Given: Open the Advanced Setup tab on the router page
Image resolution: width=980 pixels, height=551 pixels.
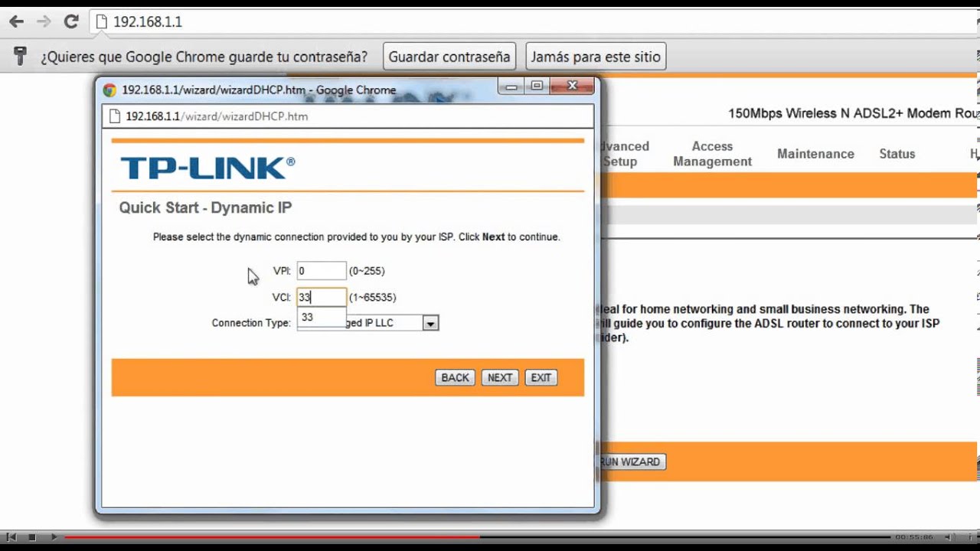Looking at the screenshot, I should tap(624, 154).
